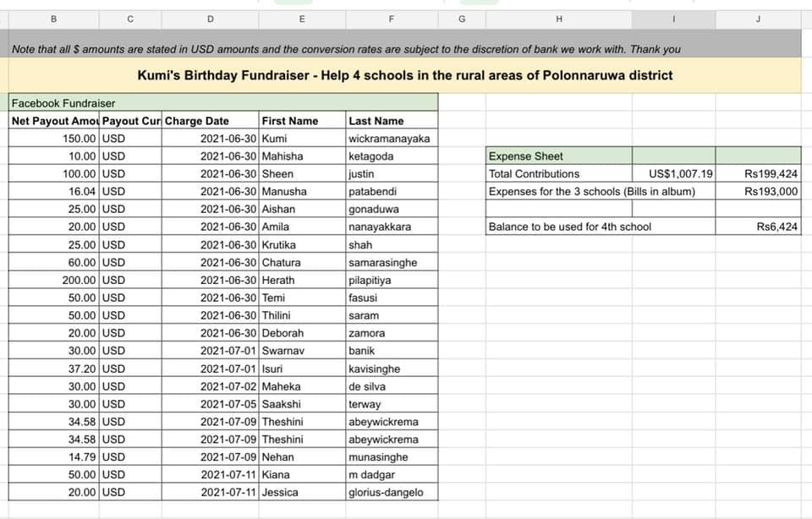Click the First Name column heading

click(x=303, y=121)
